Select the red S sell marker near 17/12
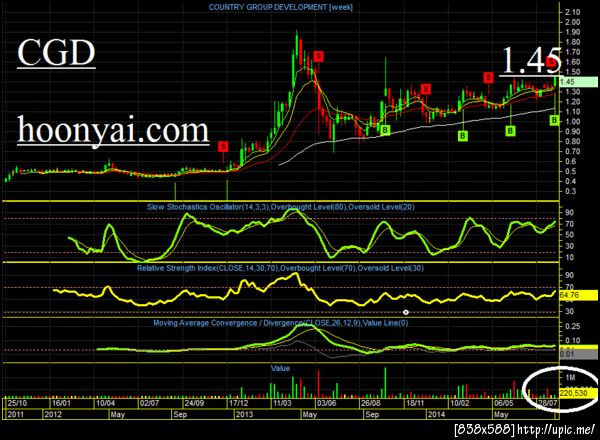600x440 pixels. tap(223, 146)
